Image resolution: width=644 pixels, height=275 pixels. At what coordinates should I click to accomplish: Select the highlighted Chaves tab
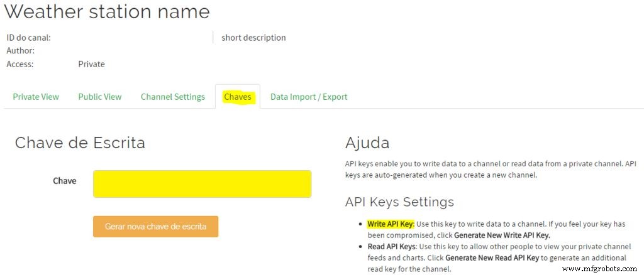pyautogui.click(x=238, y=97)
